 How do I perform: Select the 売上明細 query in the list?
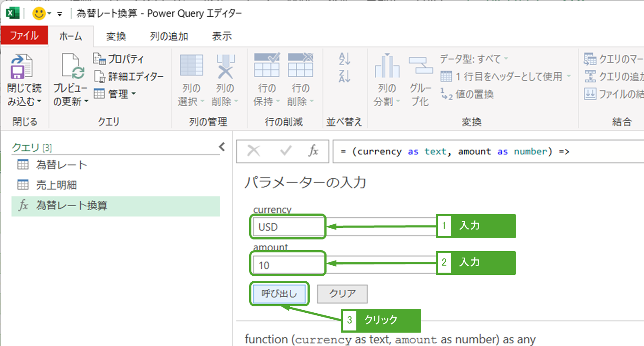[x=56, y=186]
